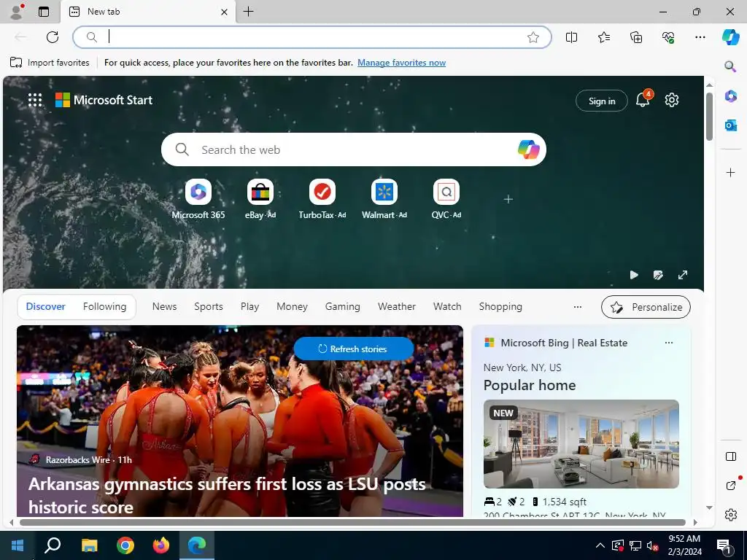Click Refresh stories button
Image resolution: width=747 pixels, height=560 pixels.
click(354, 349)
